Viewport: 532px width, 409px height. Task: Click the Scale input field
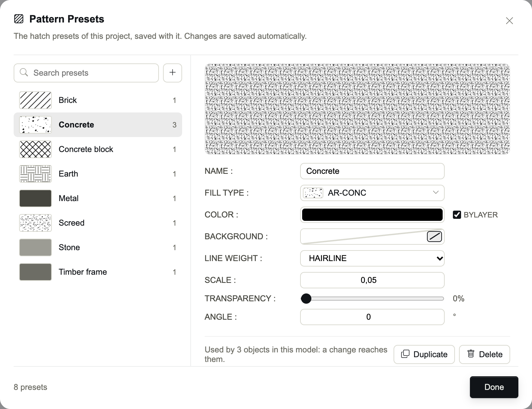coord(372,280)
